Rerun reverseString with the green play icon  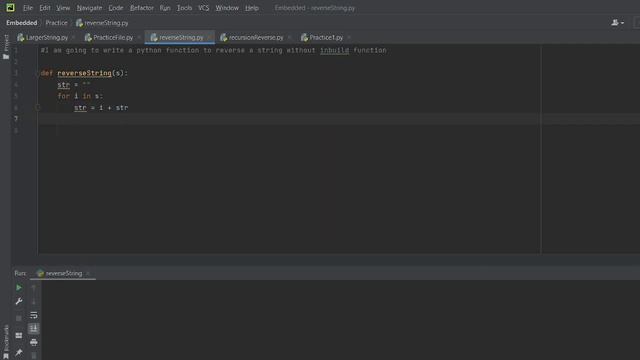[19, 288]
